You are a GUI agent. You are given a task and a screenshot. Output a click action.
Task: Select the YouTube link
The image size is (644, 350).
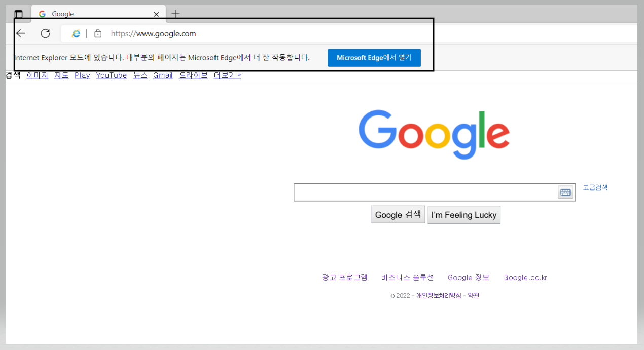coord(111,75)
